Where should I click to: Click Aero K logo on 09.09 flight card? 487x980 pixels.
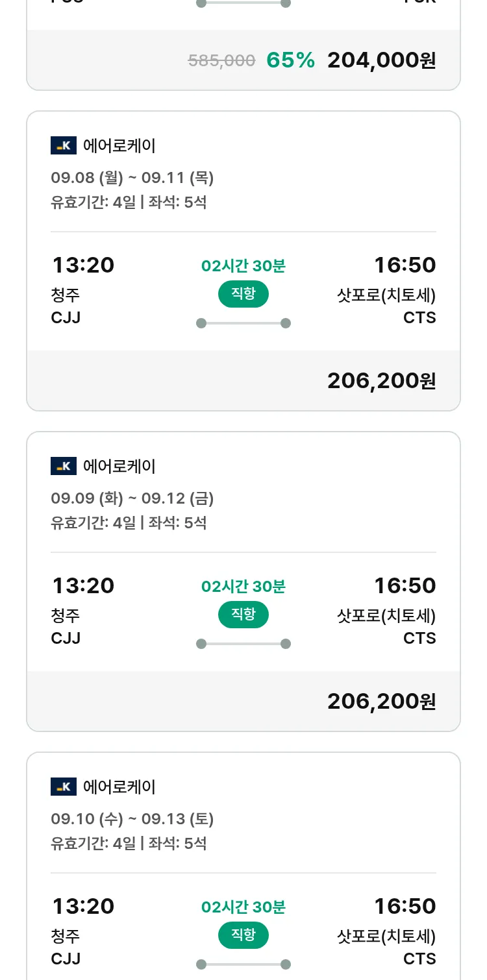64,466
